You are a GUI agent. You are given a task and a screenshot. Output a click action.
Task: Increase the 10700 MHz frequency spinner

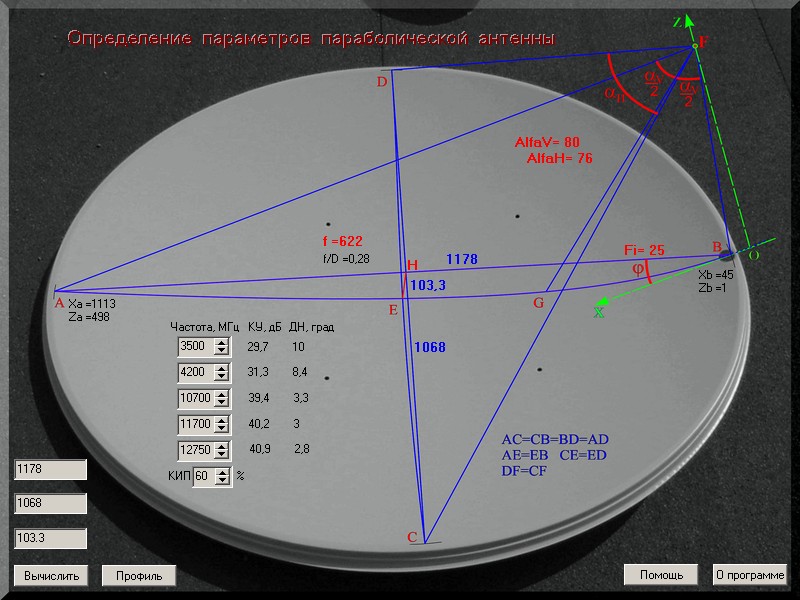(x=221, y=394)
